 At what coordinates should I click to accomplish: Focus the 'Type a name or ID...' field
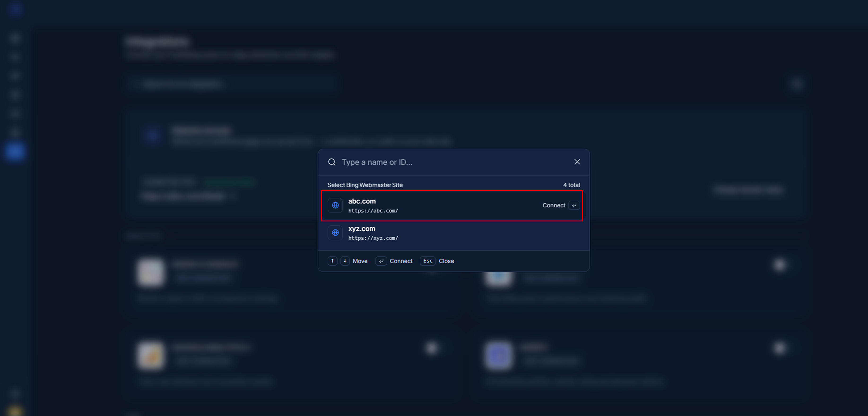[x=455, y=162]
